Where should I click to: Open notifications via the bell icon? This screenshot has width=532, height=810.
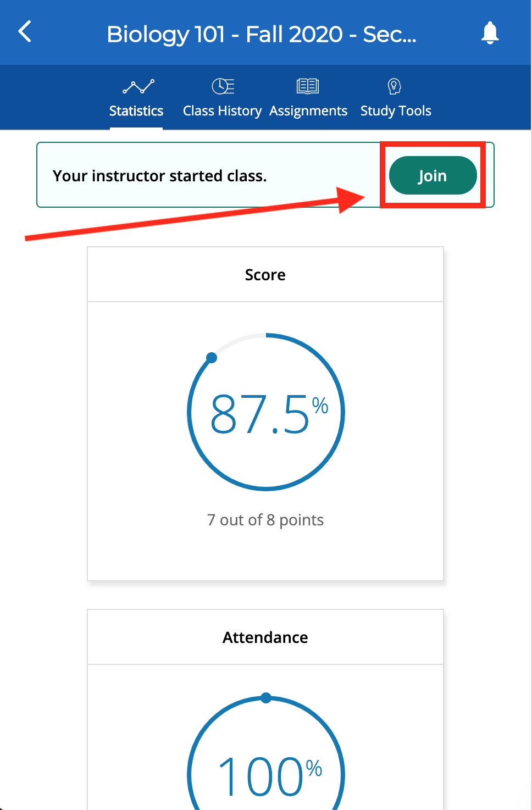490,32
